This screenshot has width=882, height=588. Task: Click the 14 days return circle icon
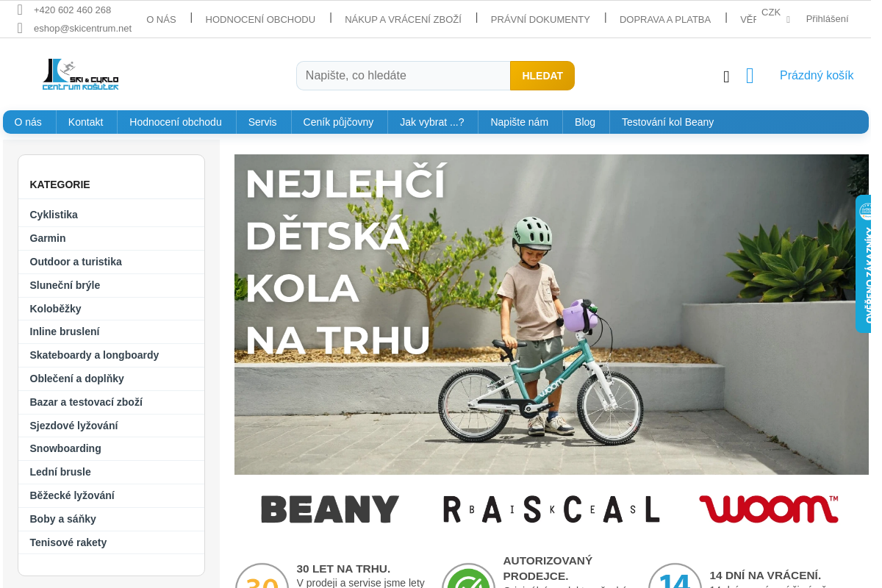[x=675, y=576]
